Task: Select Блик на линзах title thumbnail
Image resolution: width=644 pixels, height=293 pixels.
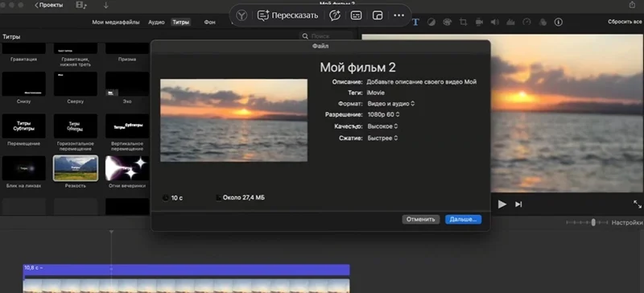Action: click(24, 168)
